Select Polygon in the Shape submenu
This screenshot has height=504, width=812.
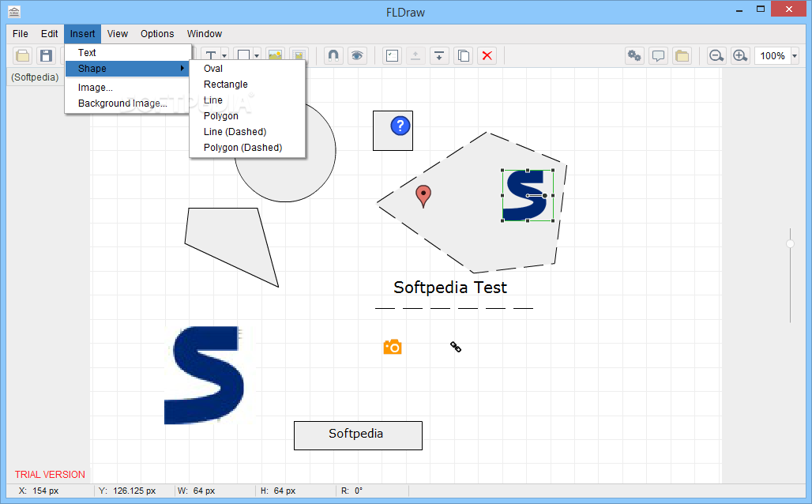(x=247, y=115)
